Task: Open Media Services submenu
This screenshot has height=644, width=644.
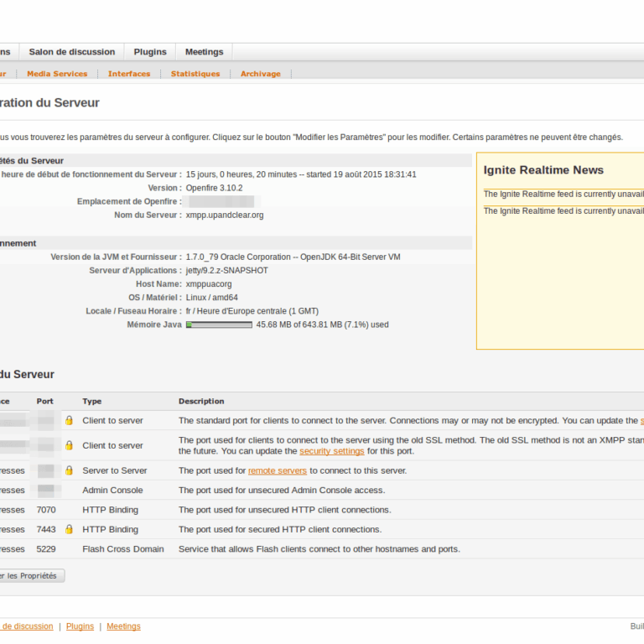Action: 57,74
